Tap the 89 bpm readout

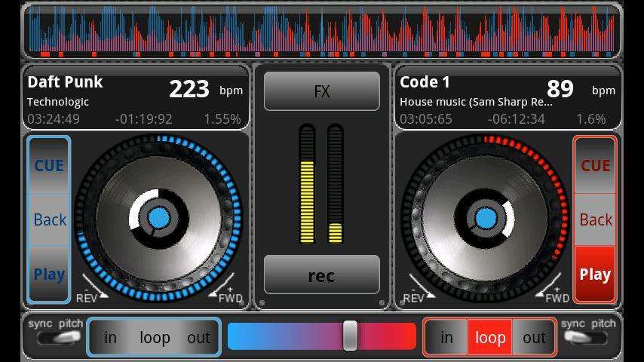click(560, 89)
